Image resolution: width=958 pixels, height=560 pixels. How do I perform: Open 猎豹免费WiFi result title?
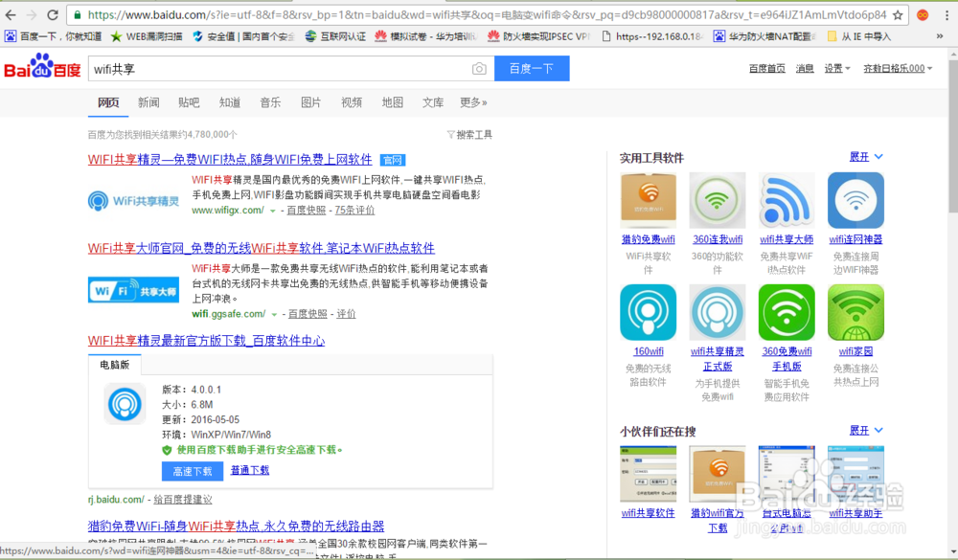tap(236, 526)
